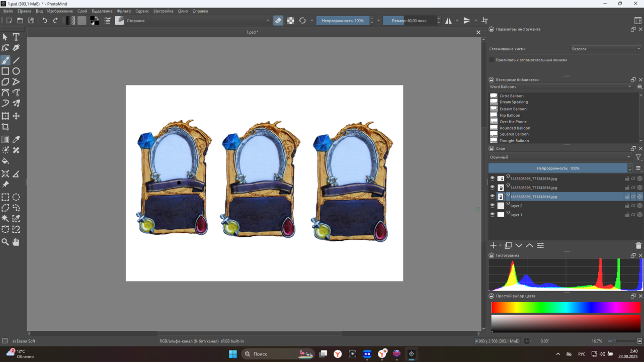Select the Move tool
Image resolution: width=644 pixels, height=362 pixels.
[x=16, y=116]
